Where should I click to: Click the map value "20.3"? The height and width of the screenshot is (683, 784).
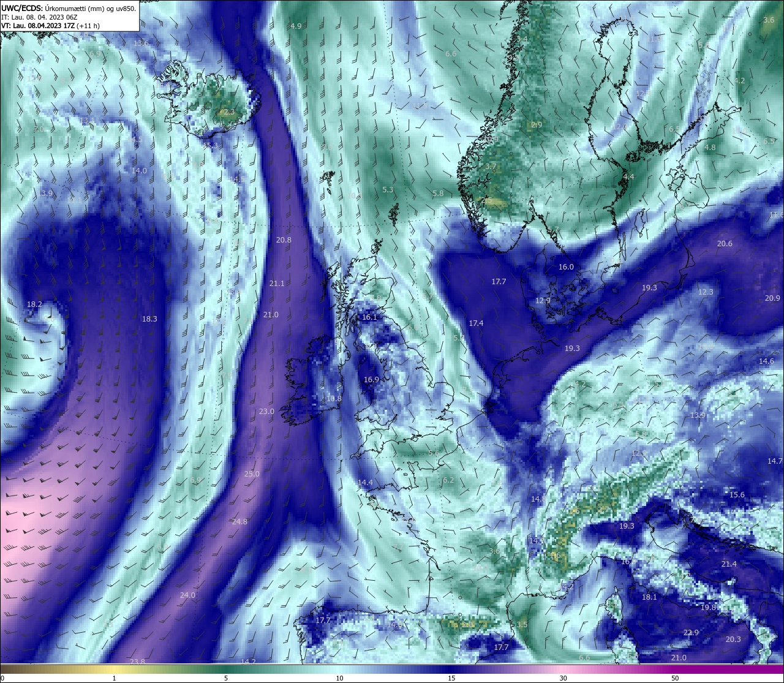733,640
